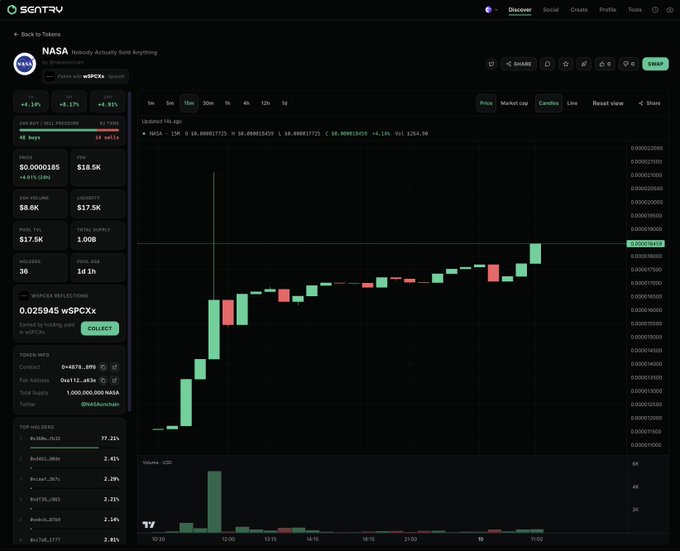680x551 pixels.
Task: Switch chart to Price mode
Action: click(x=486, y=103)
